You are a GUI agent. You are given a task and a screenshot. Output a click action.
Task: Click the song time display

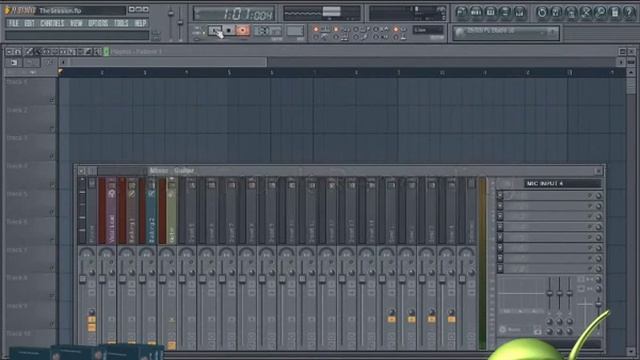pyautogui.click(x=234, y=14)
